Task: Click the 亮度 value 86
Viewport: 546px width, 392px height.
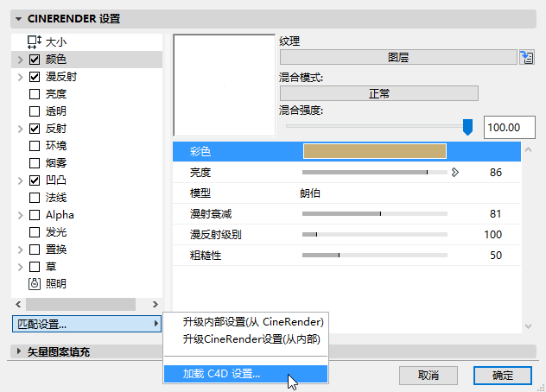Action: (496, 173)
